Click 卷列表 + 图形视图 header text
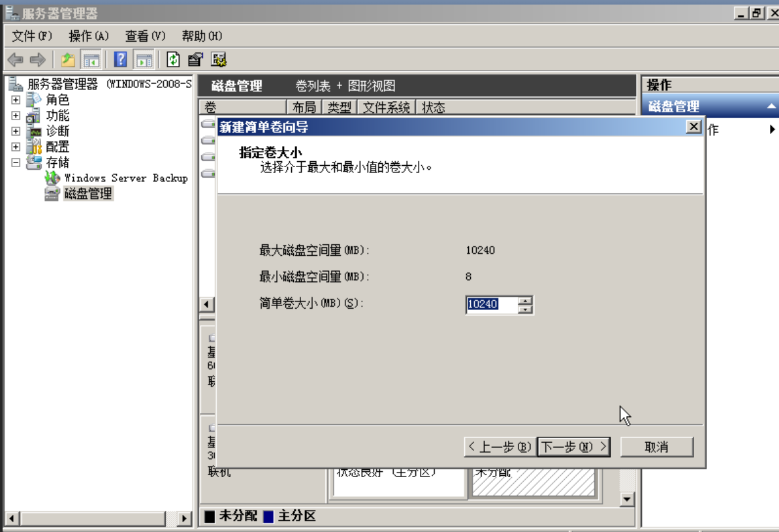 coord(345,86)
